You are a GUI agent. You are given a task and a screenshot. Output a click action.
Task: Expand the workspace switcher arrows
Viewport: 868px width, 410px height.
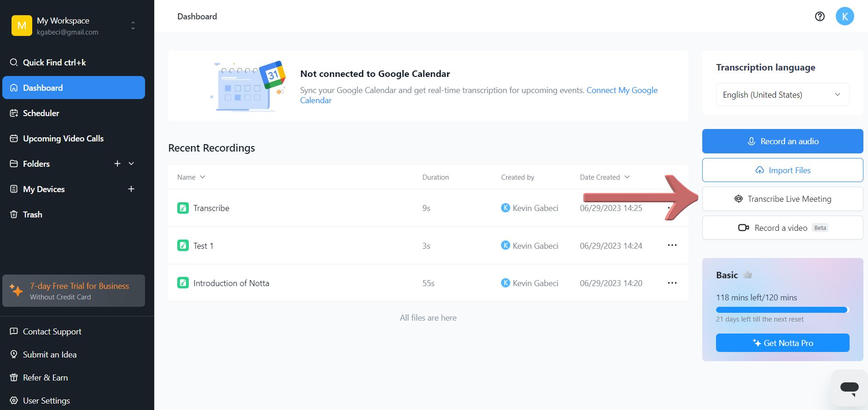133,25
